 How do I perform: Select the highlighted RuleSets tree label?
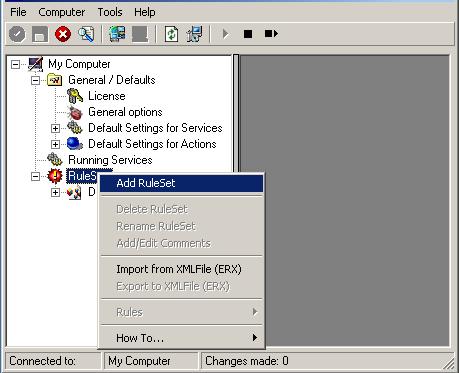83,176
